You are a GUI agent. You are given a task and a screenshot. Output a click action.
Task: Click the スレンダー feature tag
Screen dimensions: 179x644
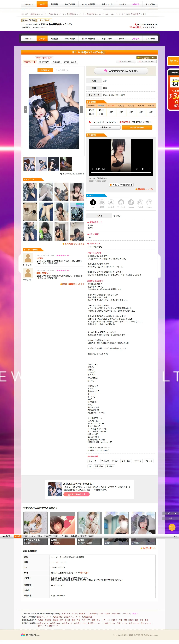click(93, 461)
